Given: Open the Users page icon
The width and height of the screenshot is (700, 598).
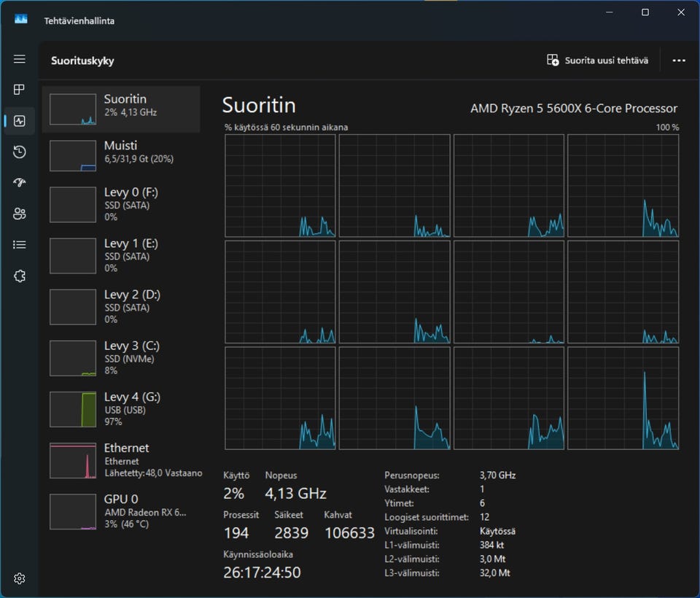Looking at the screenshot, I should point(20,214).
